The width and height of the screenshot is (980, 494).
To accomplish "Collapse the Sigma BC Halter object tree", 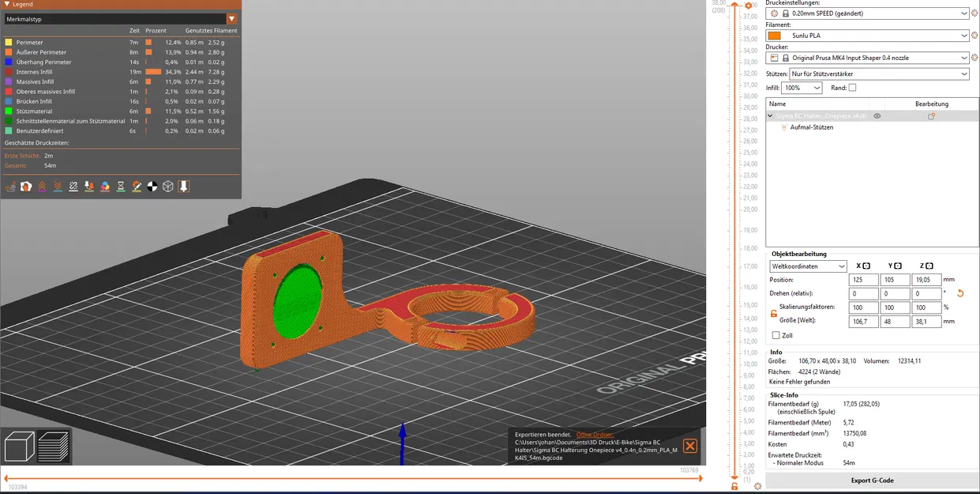I will [x=772, y=116].
